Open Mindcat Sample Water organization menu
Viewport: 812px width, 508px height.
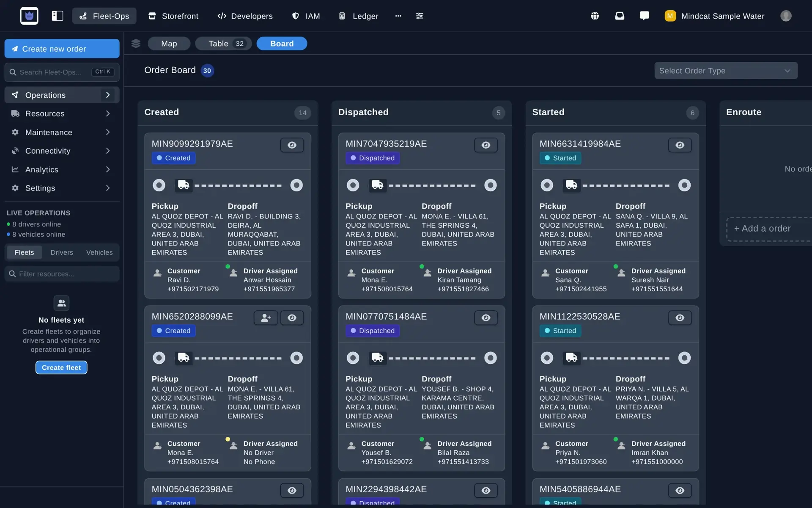715,16
